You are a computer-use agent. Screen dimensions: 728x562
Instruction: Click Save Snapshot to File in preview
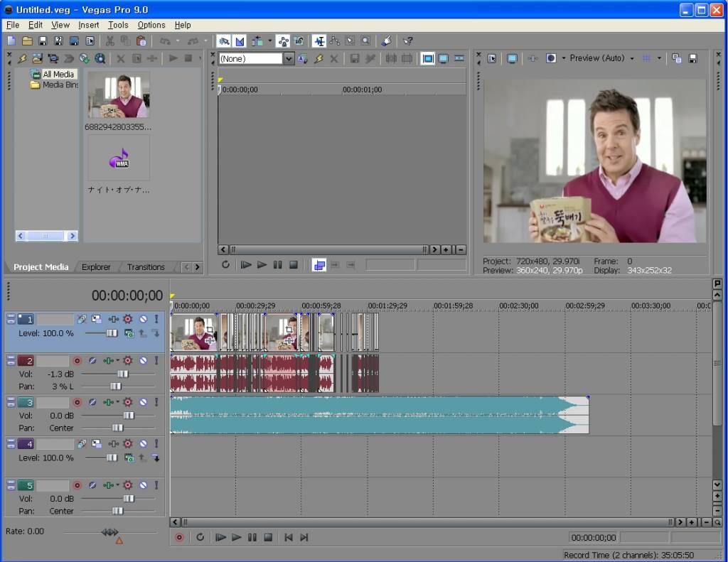point(692,58)
